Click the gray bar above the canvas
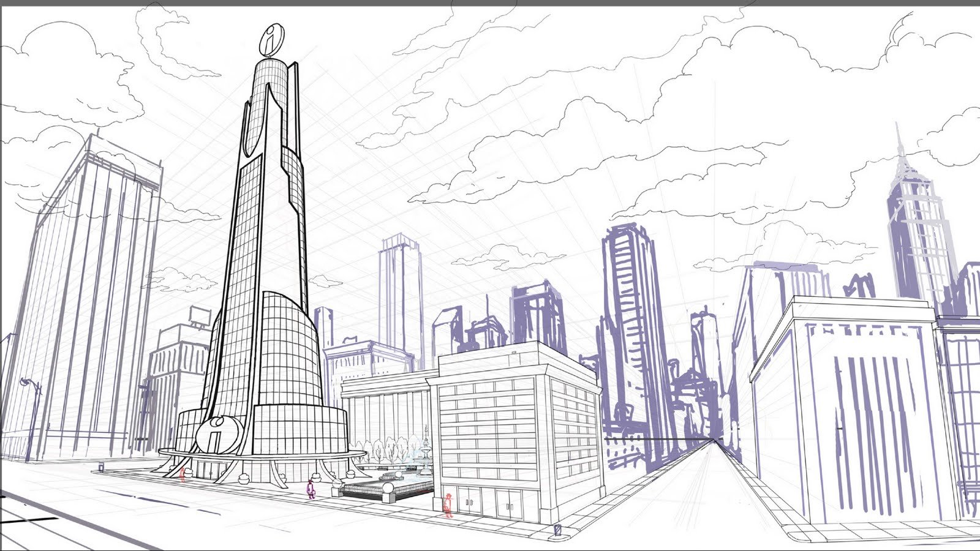Viewport: 980px width, 551px height. tap(490, 2)
